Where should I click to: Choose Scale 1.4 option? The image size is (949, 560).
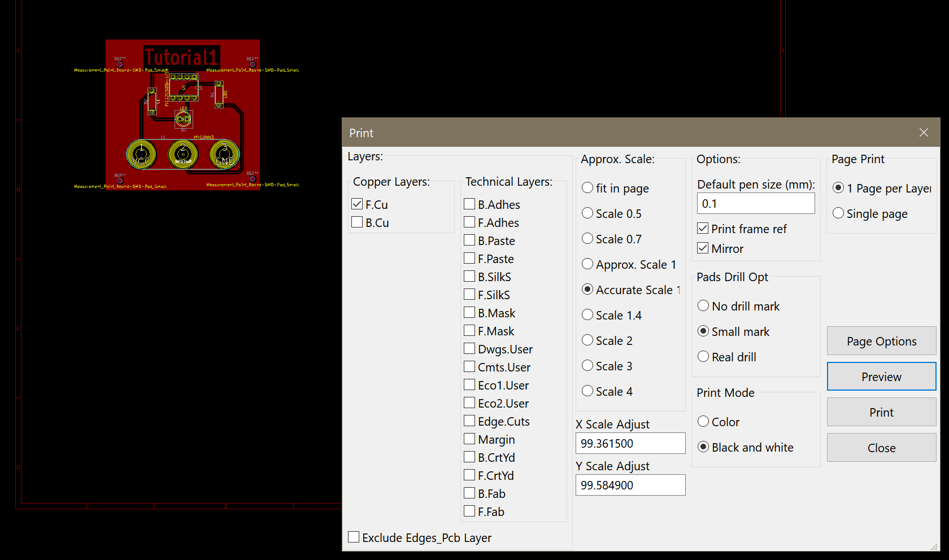587,315
